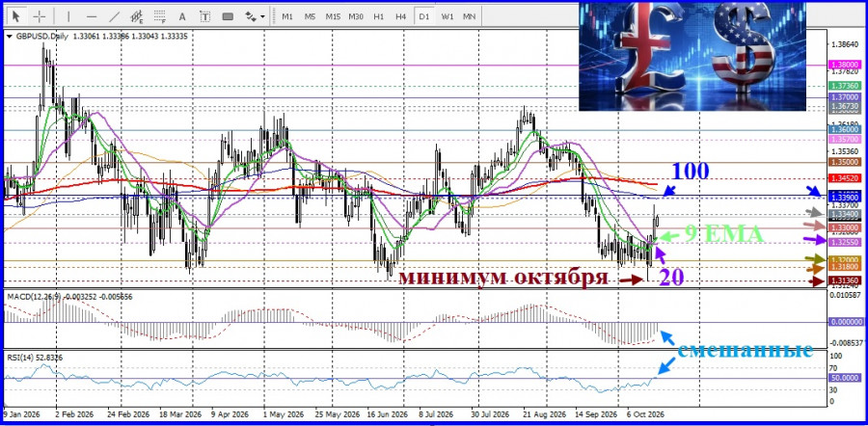Viewport: 868px width, 426px height.
Task: Expand the arrows objects dropdown
Action: 262,16
